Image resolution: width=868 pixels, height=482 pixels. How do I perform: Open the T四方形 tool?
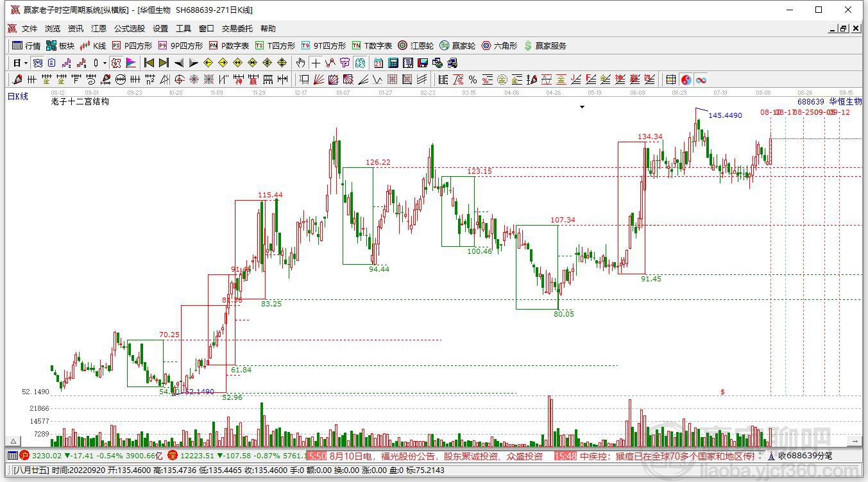(275, 46)
